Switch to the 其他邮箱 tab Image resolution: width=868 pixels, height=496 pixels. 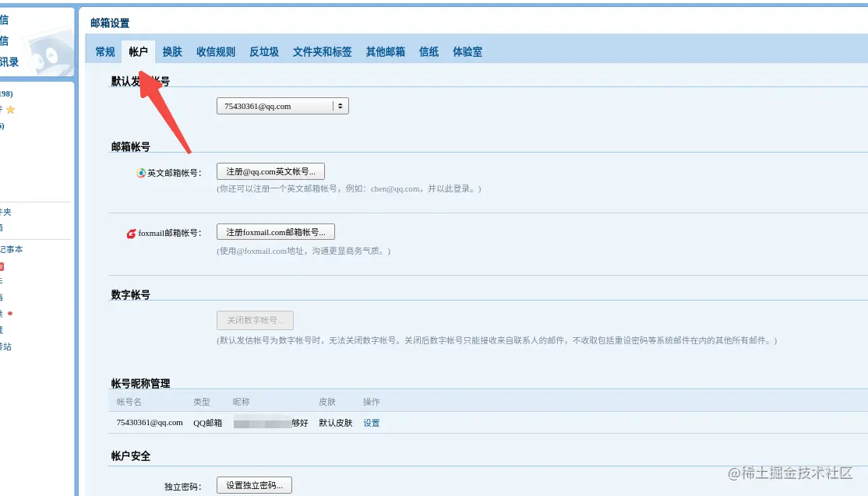click(385, 52)
